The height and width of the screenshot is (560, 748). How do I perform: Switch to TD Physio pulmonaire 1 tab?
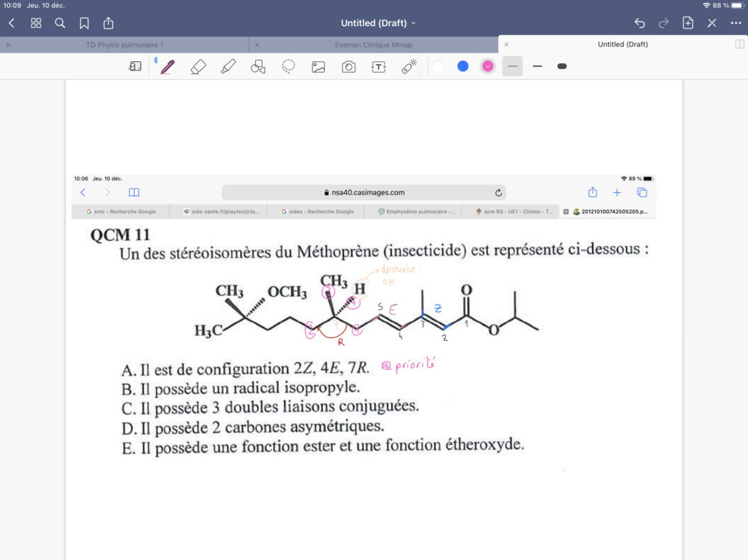point(124,45)
